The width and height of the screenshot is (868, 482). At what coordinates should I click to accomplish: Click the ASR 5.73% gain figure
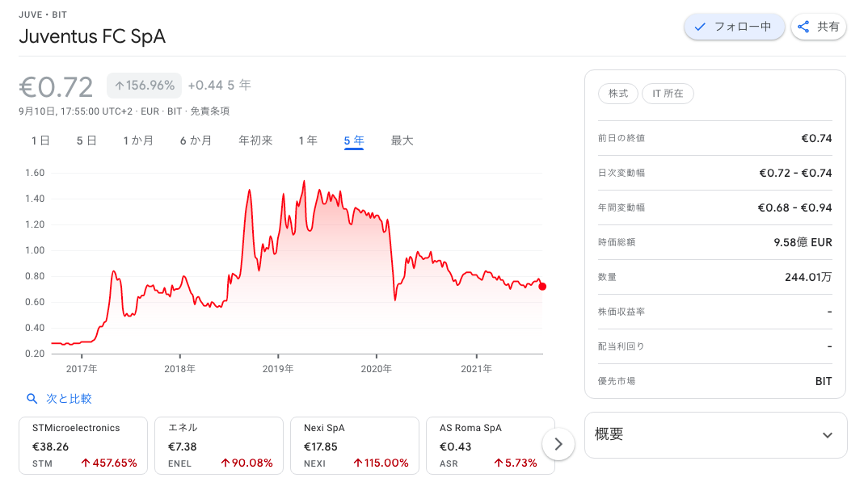(516, 463)
